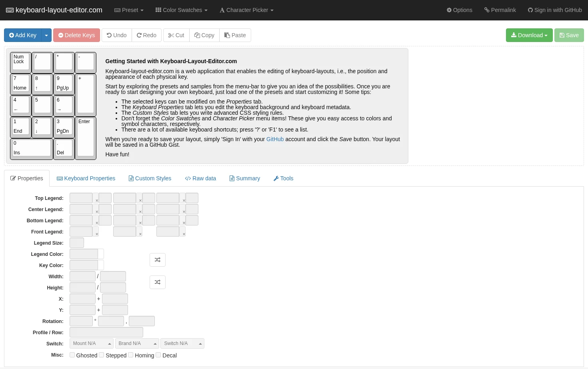Enable the Decal checkbox
The width and height of the screenshot is (588, 369).
158,355
